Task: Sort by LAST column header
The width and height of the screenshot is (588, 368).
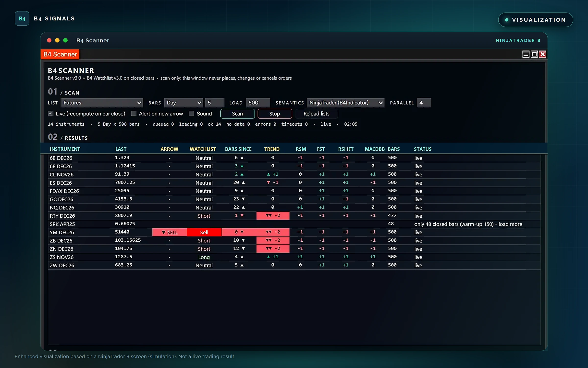Action: pos(121,149)
